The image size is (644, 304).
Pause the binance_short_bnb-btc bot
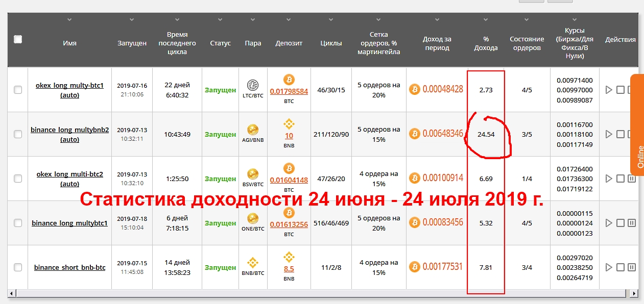(x=632, y=267)
